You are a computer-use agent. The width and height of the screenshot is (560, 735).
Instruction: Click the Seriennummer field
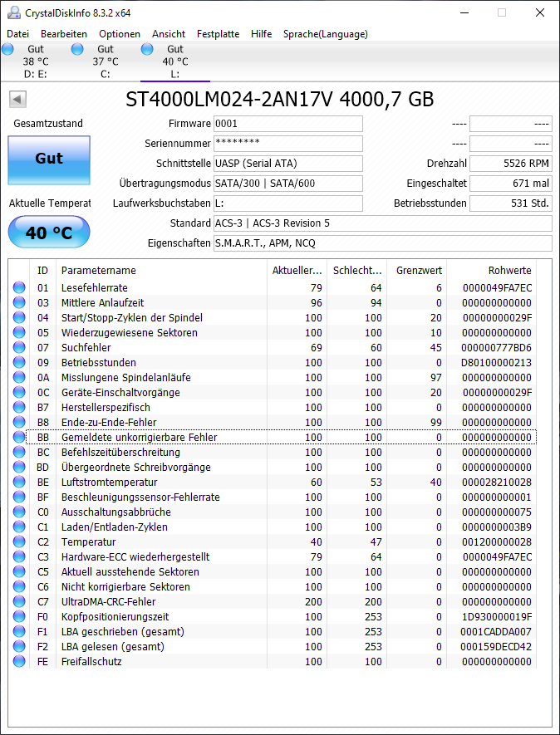pyautogui.click(x=288, y=144)
